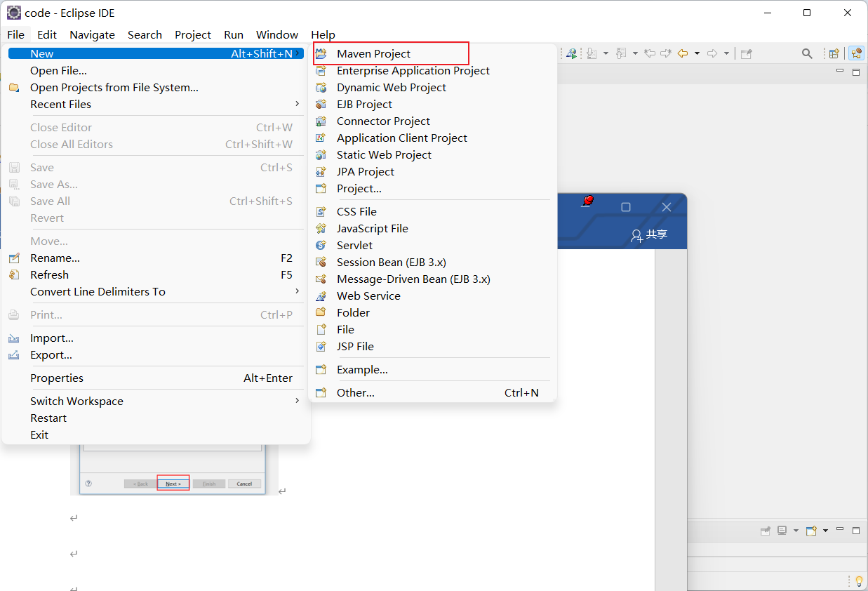This screenshot has height=591, width=868.
Task: Minimize the bottom console panel
Action: coord(840,529)
